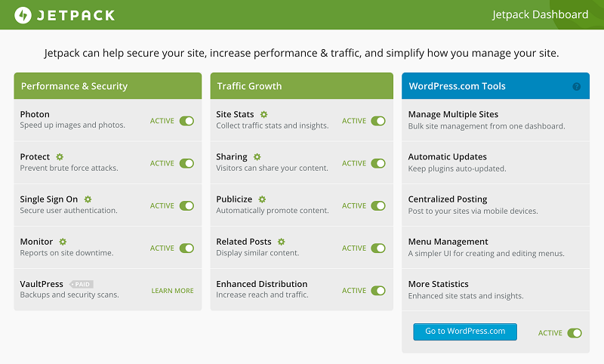This screenshot has height=364, width=604.
Task: Open Single Sign On gear icon
Action: click(x=88, y=199)
